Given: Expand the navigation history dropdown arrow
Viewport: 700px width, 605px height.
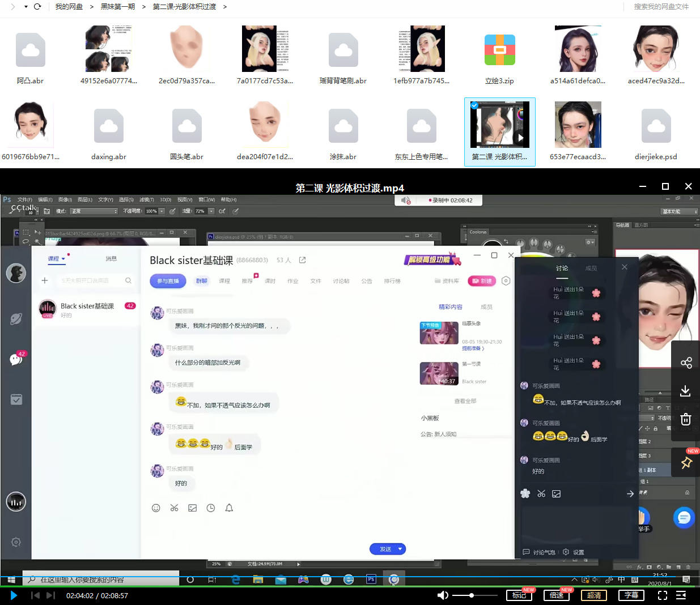Looking at the screenshot, I should coord(26,7).
